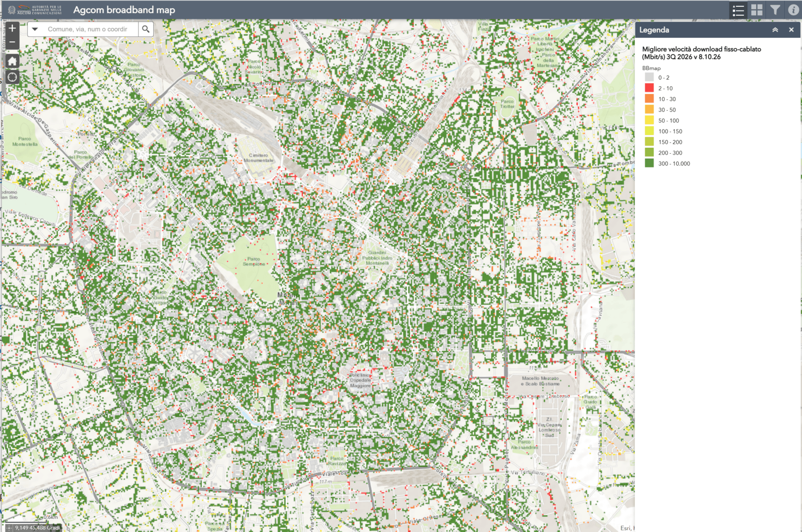The height and width of the screenshot is (532, 802).
Task: Click the yellow 50 - 100 legend swatch
Action: (x=649, y=120)
